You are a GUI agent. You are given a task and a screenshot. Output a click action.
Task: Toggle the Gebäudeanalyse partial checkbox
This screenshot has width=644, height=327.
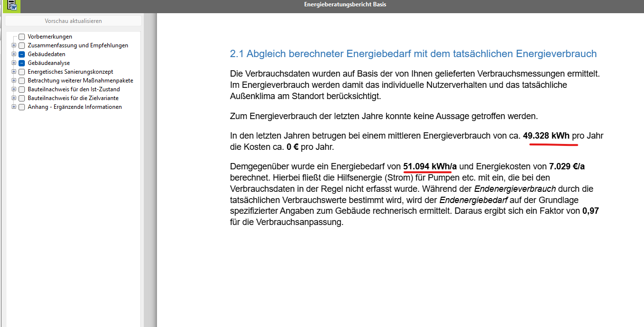(21, 63)
